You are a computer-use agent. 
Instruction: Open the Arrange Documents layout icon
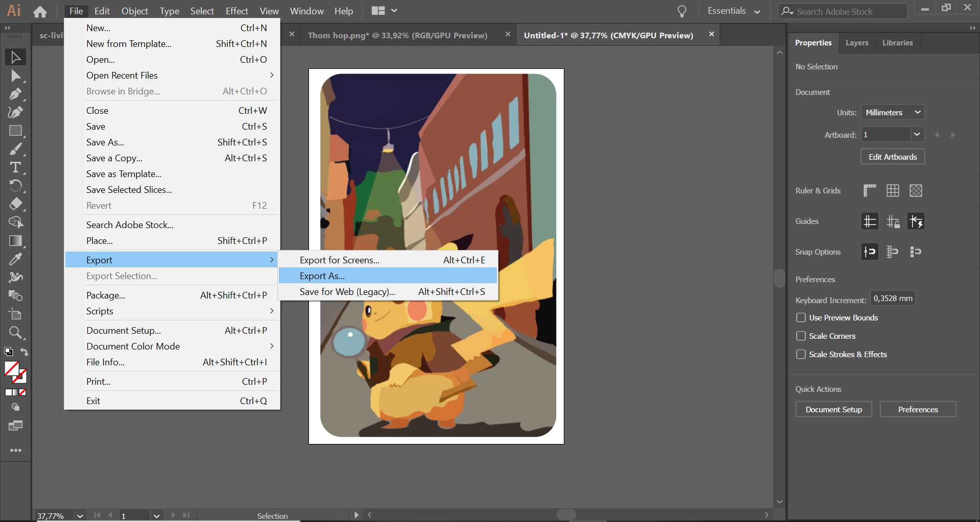(384, 11)
